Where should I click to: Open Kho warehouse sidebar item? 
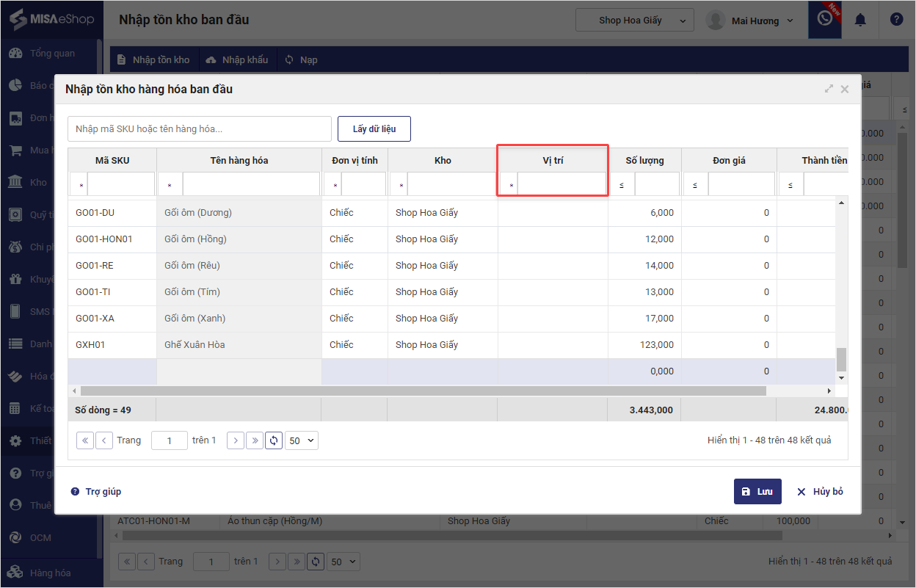(27, 183)
